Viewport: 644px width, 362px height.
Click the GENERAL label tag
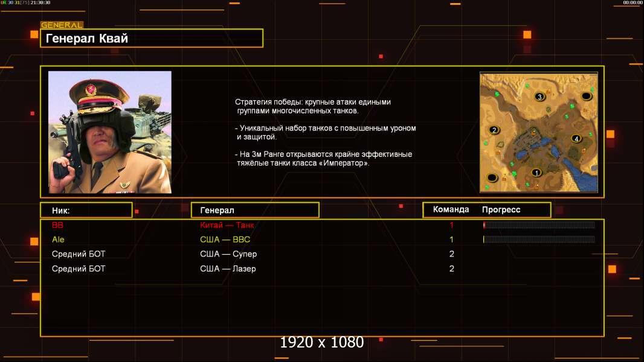point(62,25)
